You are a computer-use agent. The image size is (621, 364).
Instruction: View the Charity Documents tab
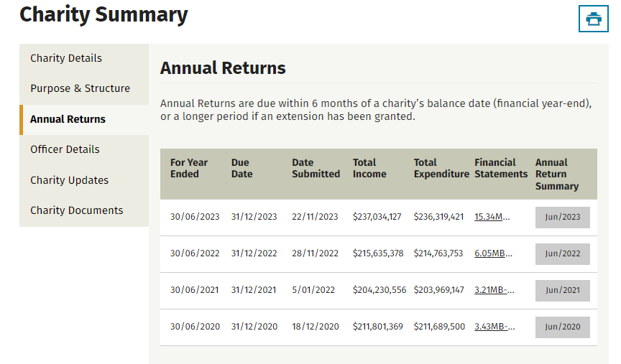[76, 210]
